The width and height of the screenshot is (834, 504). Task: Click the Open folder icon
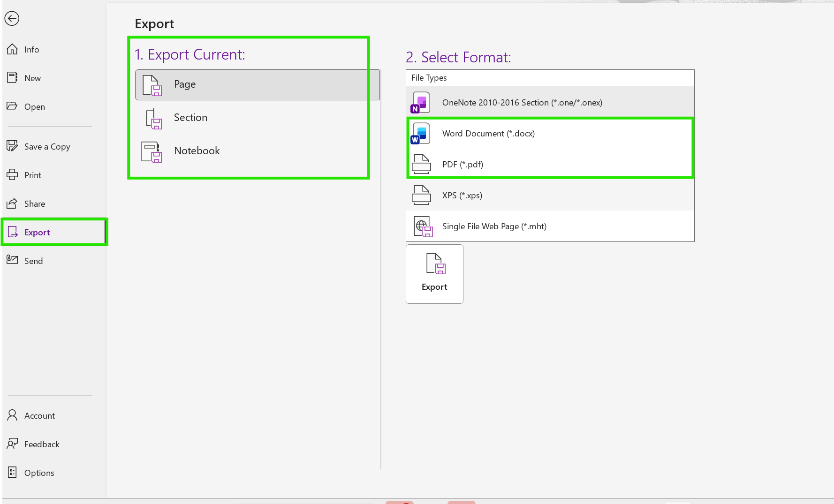pos(12,106)
